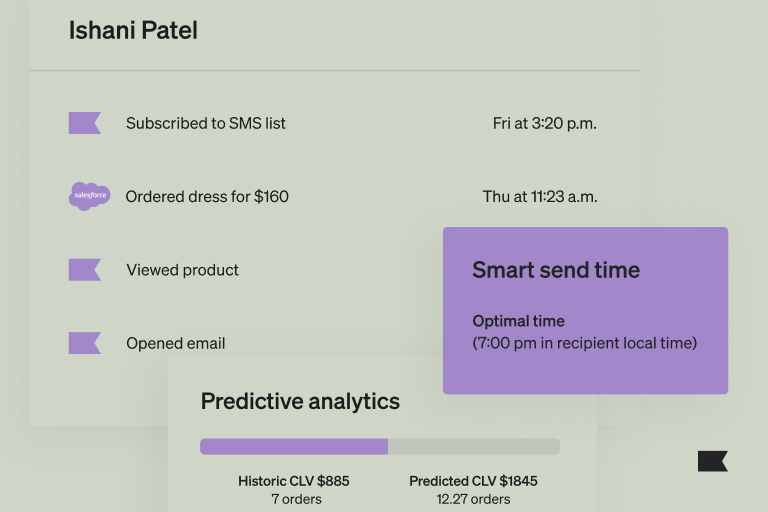Click the dark Klaviyo flag logo
This screenshot has width=768, height=512.
(x=712, y=461)
